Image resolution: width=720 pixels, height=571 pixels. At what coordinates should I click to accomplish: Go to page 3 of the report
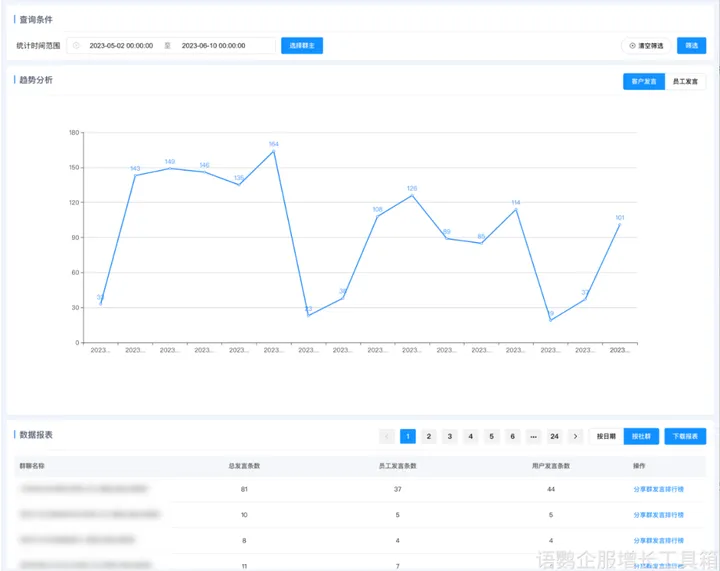(450, 436)
